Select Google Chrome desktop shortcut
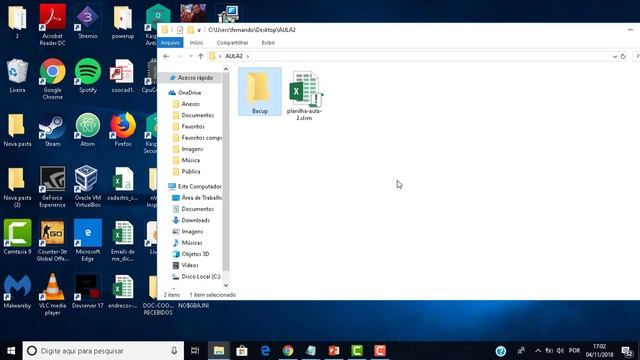640x360 pixels. 53,79
